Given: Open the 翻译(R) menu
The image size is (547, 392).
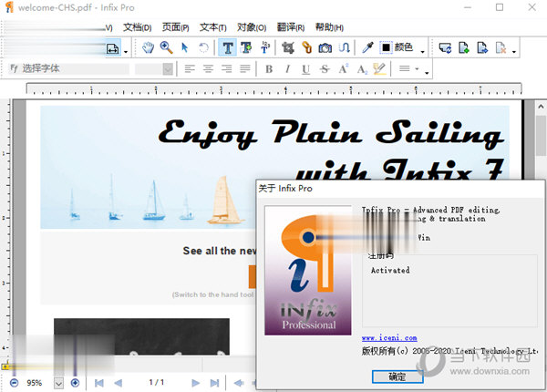Looking at the screenshot, I should 291,27.
